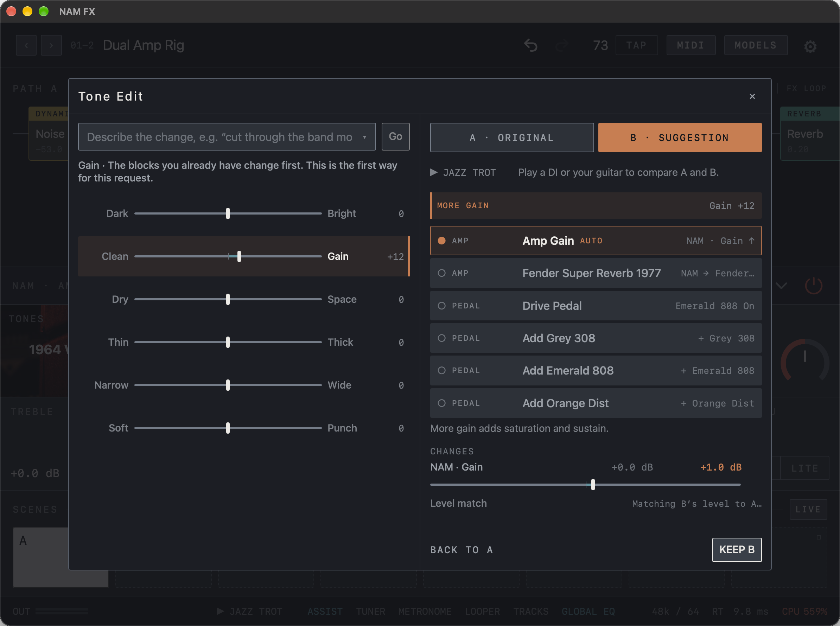Play the JAZZ TROT DI in dialog
840x626 pixels.
point(434,172)
